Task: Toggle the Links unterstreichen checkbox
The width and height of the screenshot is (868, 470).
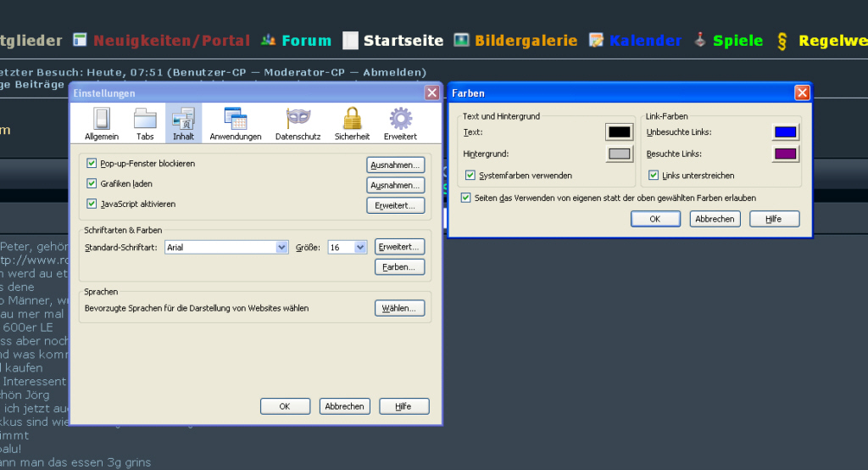Action: coord(654,176)
